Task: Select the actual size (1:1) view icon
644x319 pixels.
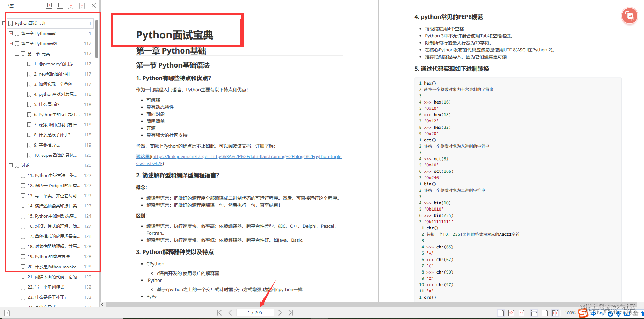Action: click(501, 312)
